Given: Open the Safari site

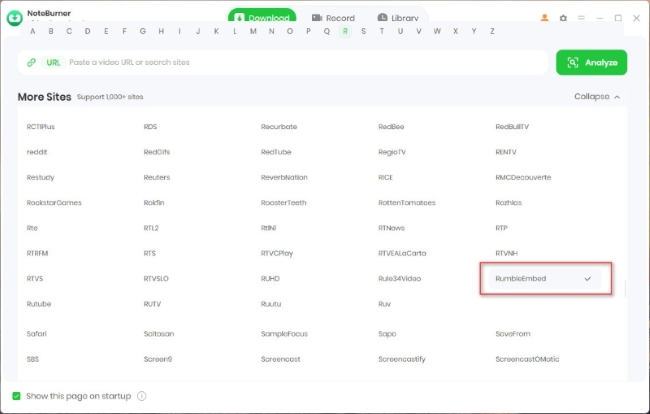Looking at the screenshot, I should [36, 334].
